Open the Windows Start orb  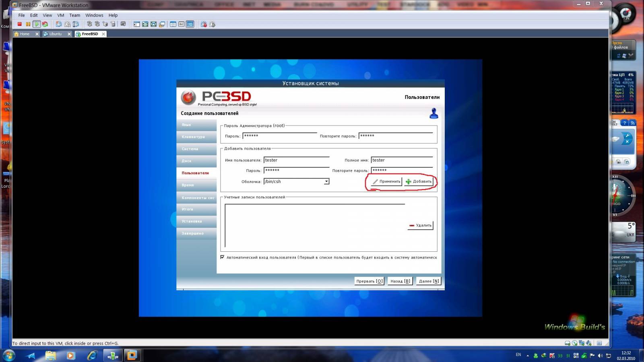(x=8, y=356)
